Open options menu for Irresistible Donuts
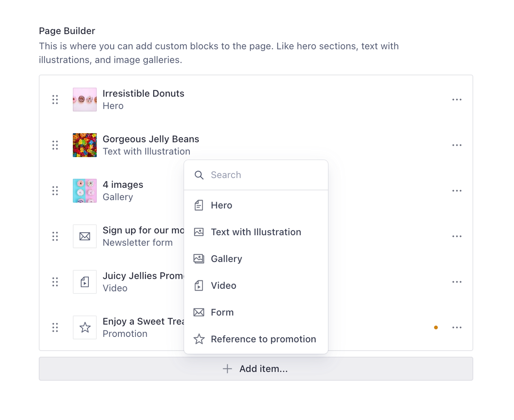 coord(457,100)
